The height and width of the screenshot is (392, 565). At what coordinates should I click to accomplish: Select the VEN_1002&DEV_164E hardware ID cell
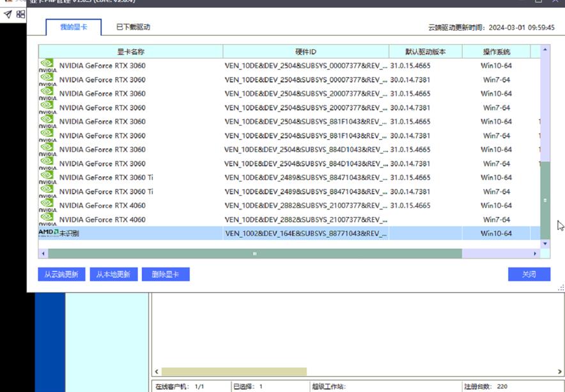point(306,233)
